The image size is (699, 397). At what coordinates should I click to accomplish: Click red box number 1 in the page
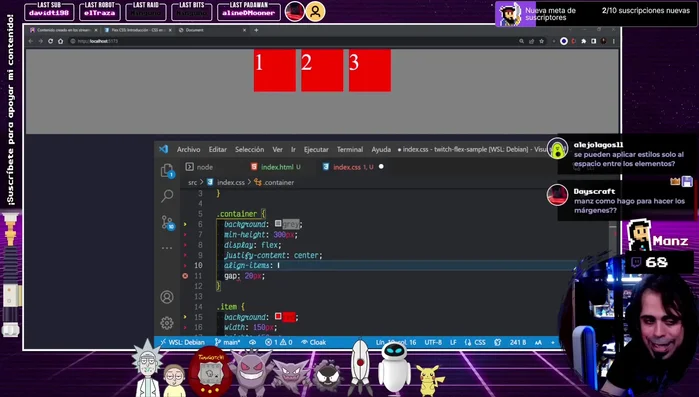tap(275, 70)
